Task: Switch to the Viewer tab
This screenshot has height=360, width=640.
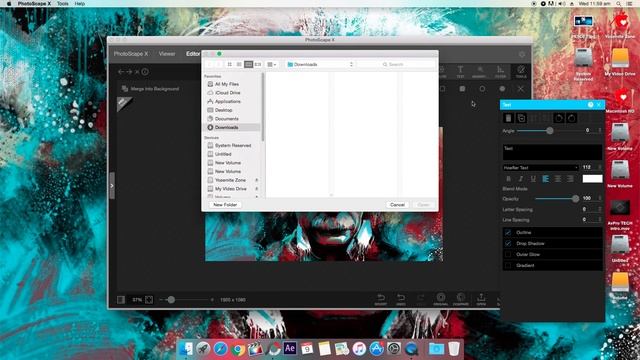Action: click(x=167, y=54)
